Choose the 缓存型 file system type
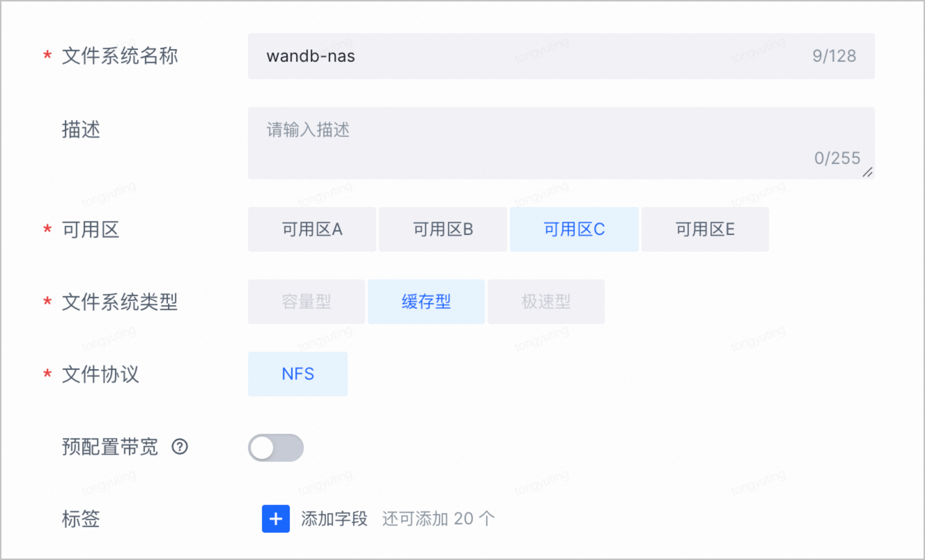925x560 pixels. 426,302
